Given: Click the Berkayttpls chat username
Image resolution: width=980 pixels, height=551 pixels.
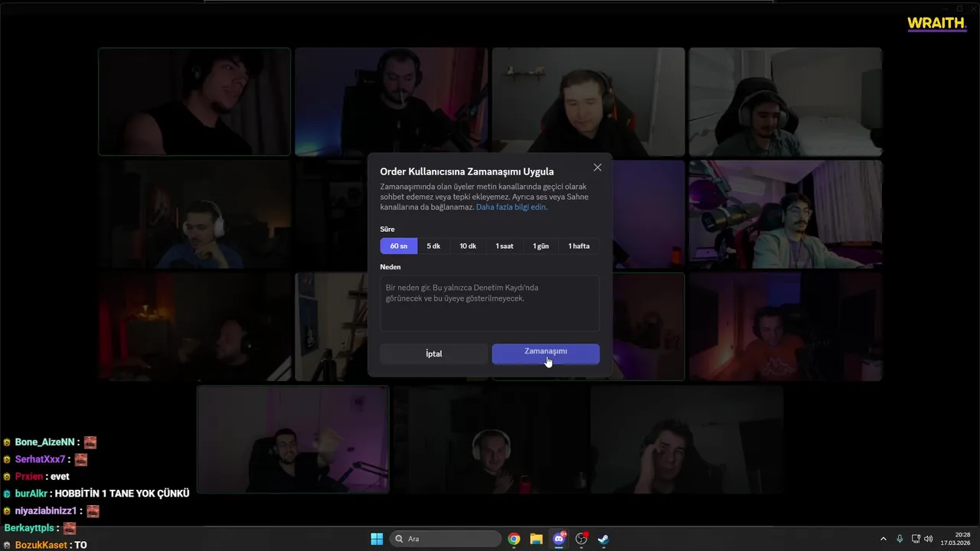Looking at the screenshot, I should coord(29,528).
